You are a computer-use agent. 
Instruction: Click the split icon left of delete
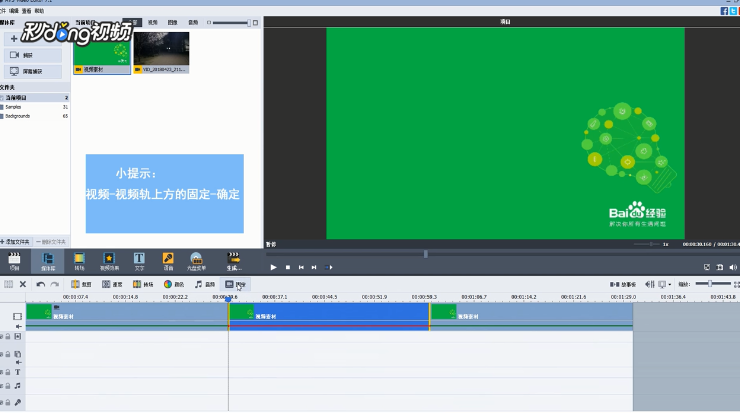pyautogui.click(x=8, y=284)
